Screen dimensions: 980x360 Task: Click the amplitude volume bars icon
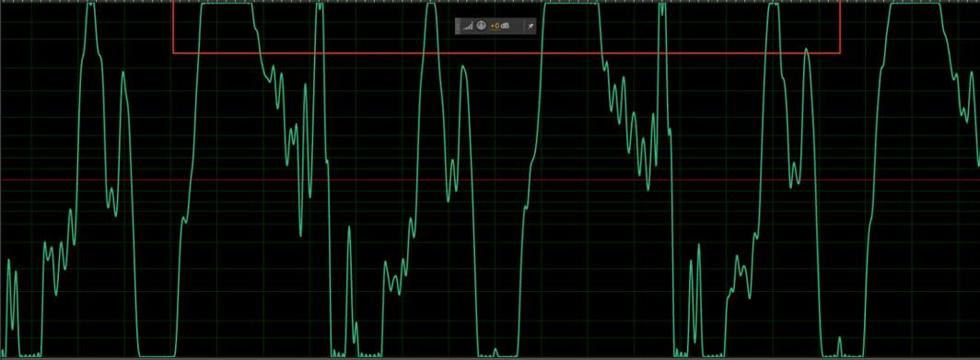point(468,26)
